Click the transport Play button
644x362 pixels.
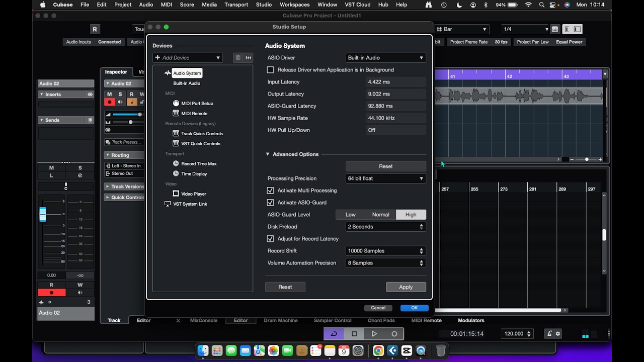(x=374, y=334)
